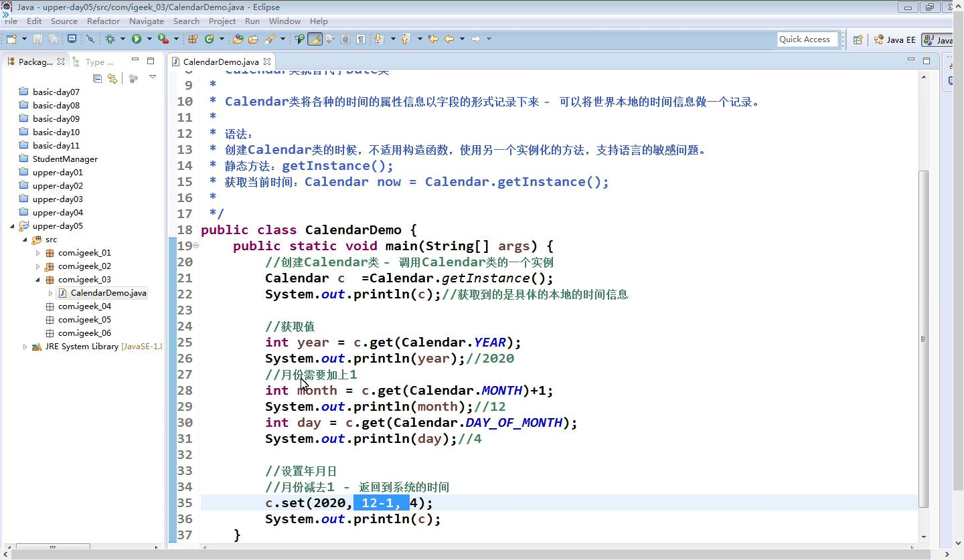Click the Toggle Breadcrumb icon

coord(299,39)
